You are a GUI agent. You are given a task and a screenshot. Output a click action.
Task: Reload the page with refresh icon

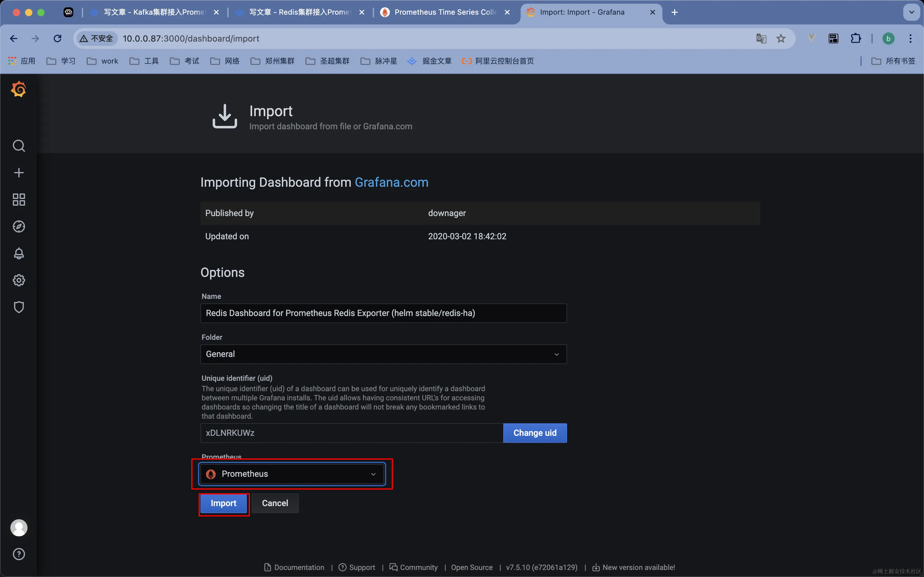point(57,39)
